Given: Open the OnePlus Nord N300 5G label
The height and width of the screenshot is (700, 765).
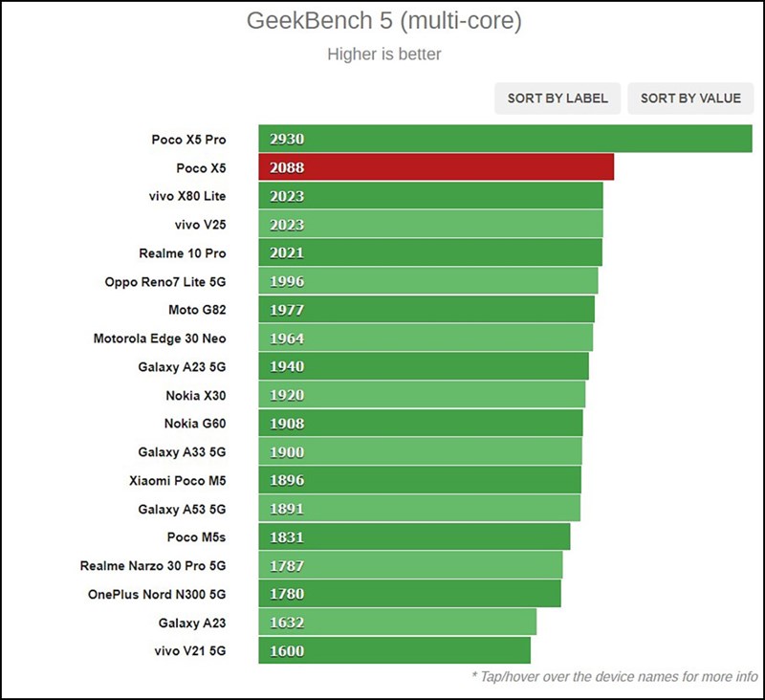Looking at the screenshot, I should [x=157, y=594].
